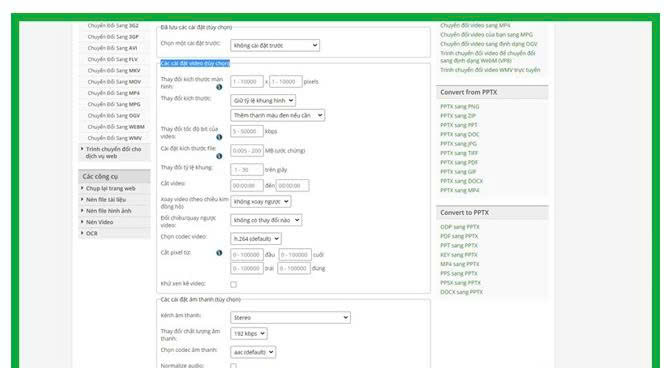
Task: Open 'ODP sang PPTX' link
Action: pyautogui.click(x=460, y=227)
